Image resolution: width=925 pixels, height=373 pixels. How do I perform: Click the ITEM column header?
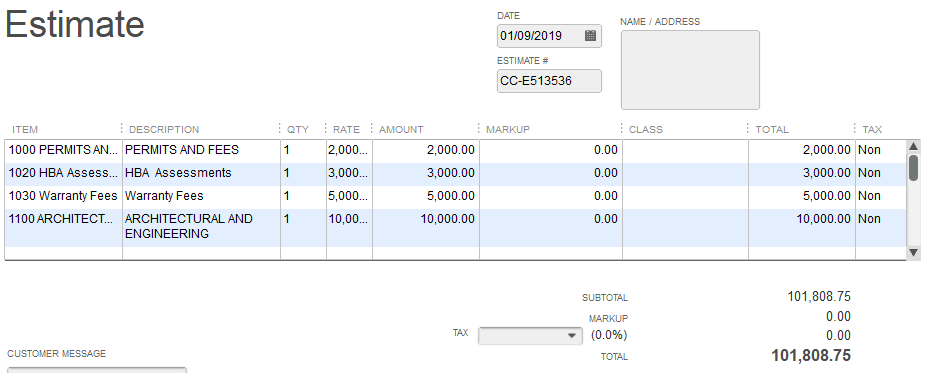pos(25,129)
